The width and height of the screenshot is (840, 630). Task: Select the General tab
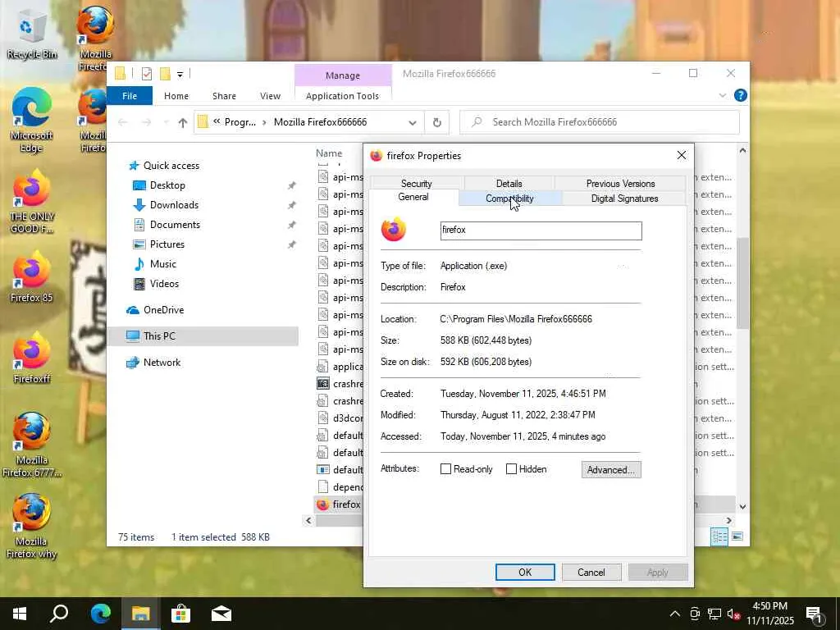coord(413,197)
